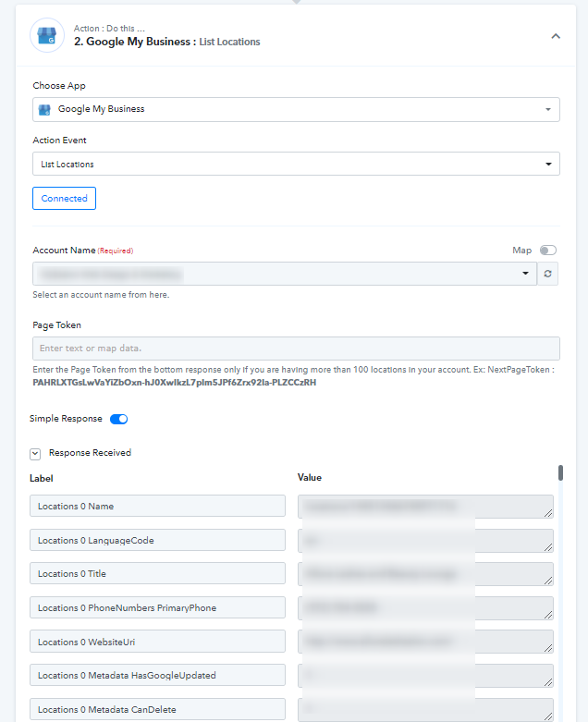Click the Locations 0 Name label field
Viewport: 588px width, 722px height.
click(157, 506)
